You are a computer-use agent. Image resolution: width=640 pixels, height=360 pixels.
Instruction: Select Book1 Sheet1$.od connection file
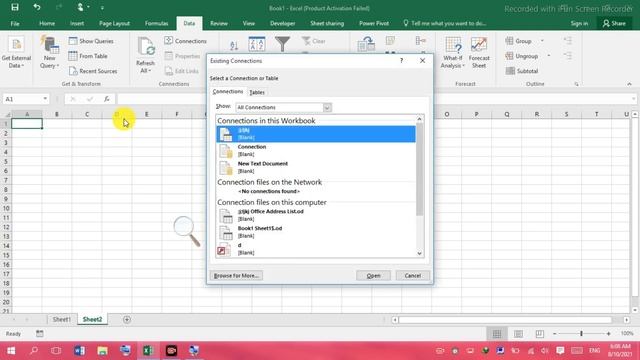(316, 232)
